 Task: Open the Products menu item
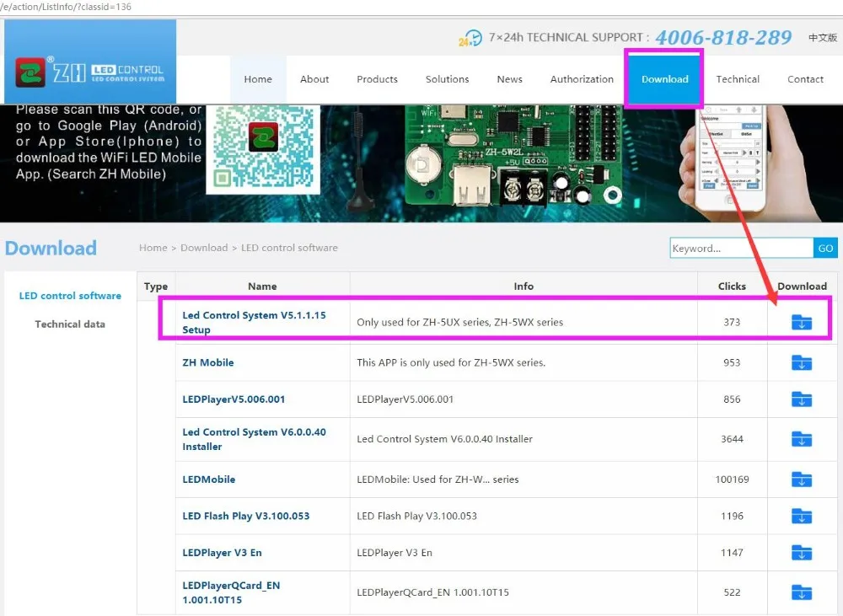[x=377, y=79]
